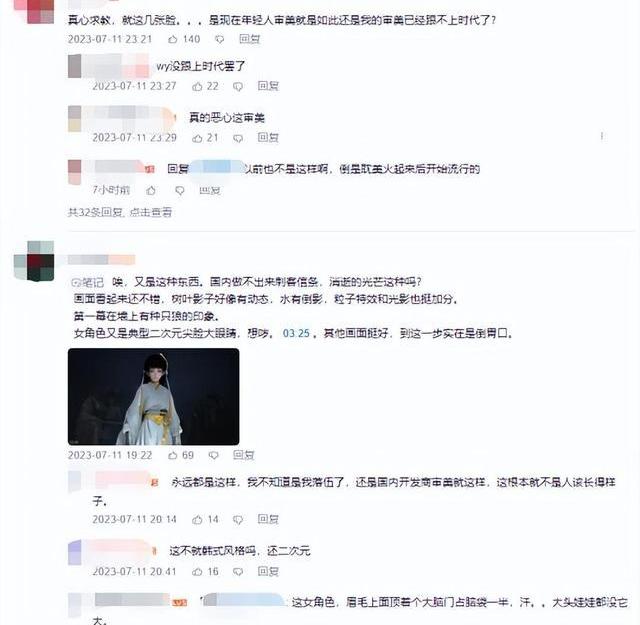The width and height of the screenshot is (640, 625).
Task: Open the three-dot menu beside 23:29 reply
Action: (x=602, y=136)
